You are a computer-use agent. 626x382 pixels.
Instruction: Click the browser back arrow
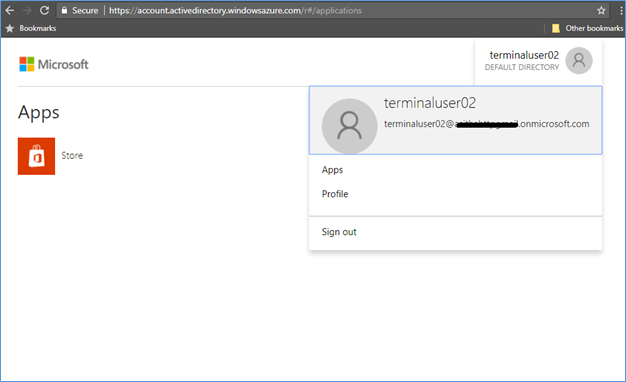[x=10, y=10]
